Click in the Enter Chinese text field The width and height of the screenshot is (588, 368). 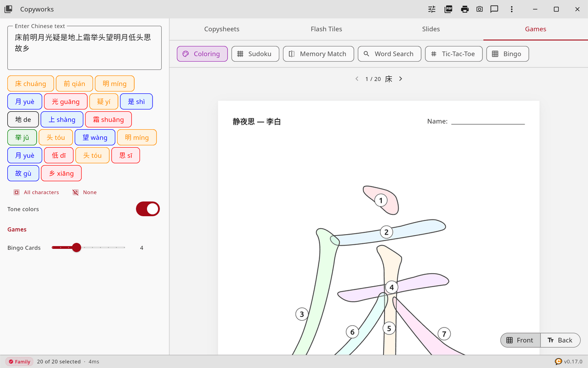pyautogui.click(x=85, y=48)
